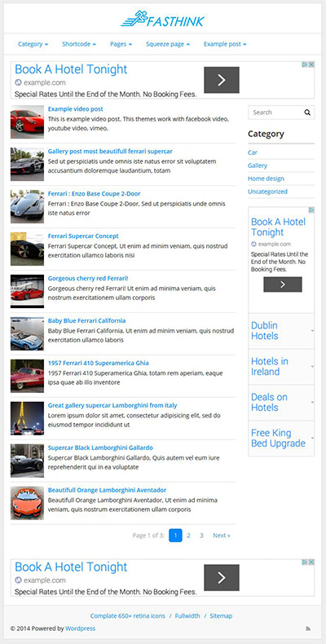Click the Black Lamborghini Gallardo thumbnail
The height and width of the screenshot is (644, 326).
(27, 461)
